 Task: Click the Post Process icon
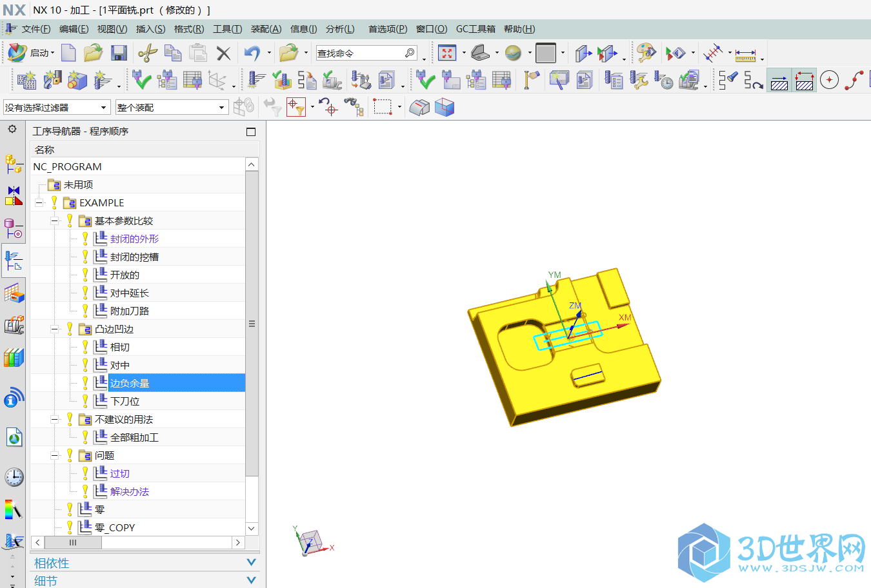coord(360,80)
